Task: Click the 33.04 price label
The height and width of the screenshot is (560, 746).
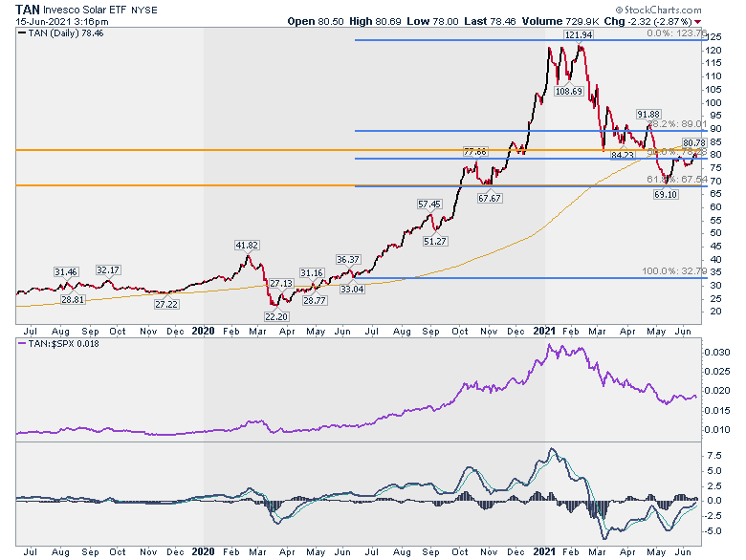Action: [x=352, y=289]
